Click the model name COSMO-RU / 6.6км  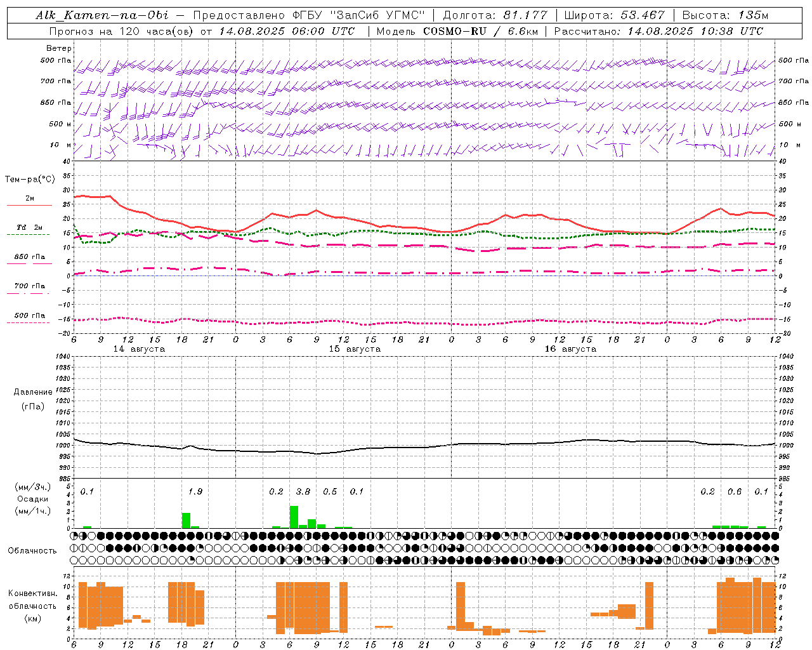(x=480, y=31)
